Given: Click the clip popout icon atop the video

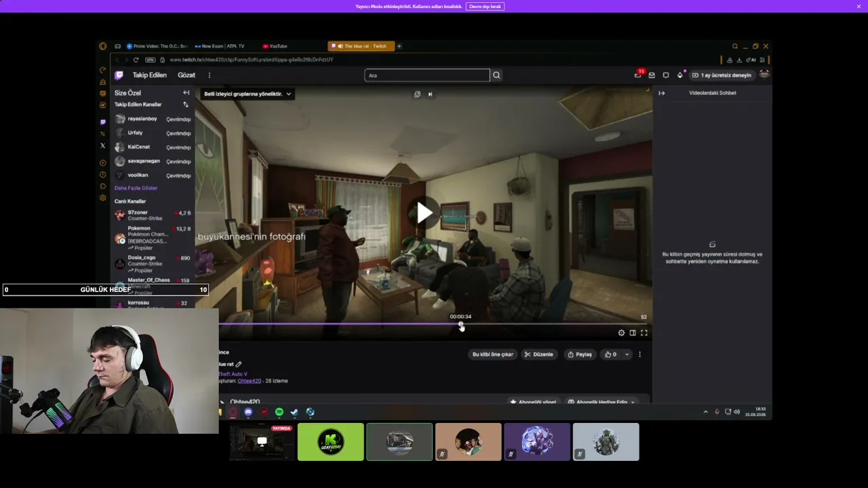Looking at the screenshot, I should pos(417,94).
